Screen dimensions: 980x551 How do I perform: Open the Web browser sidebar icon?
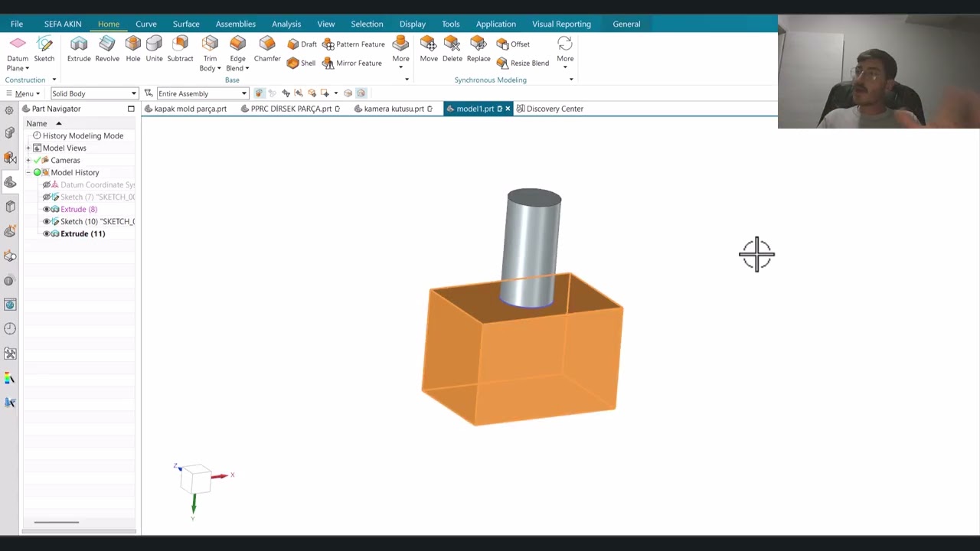(x=10, y=305)
